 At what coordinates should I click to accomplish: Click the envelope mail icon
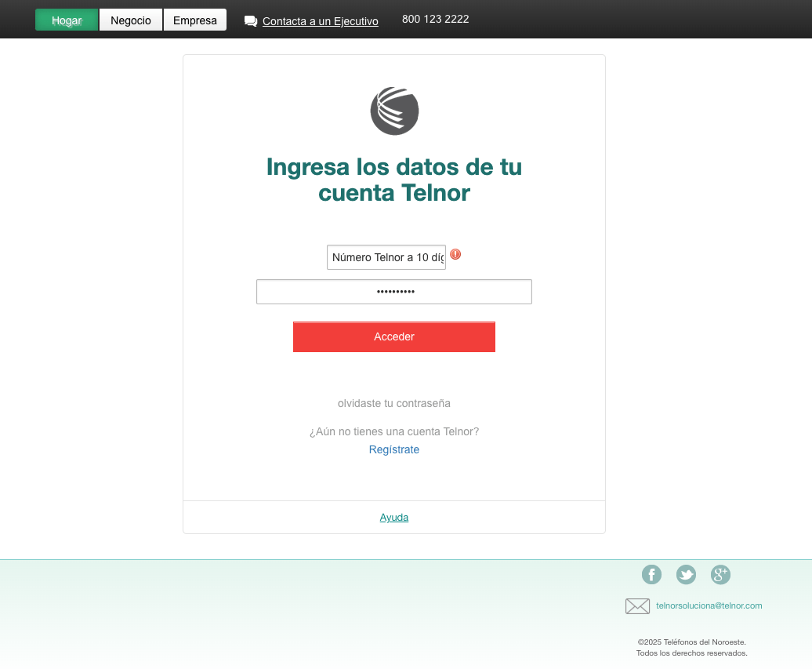point(637,605)
